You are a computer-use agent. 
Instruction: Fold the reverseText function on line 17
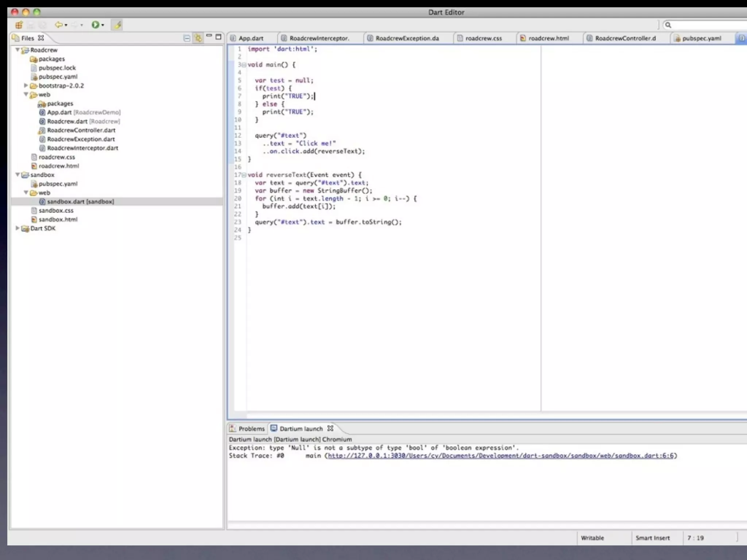[244, 175]
